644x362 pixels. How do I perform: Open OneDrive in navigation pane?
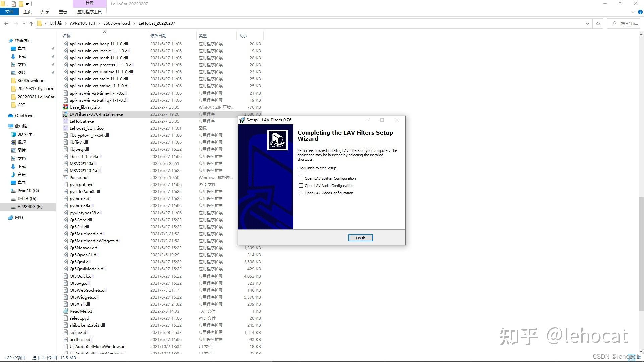tap(24, 116)
